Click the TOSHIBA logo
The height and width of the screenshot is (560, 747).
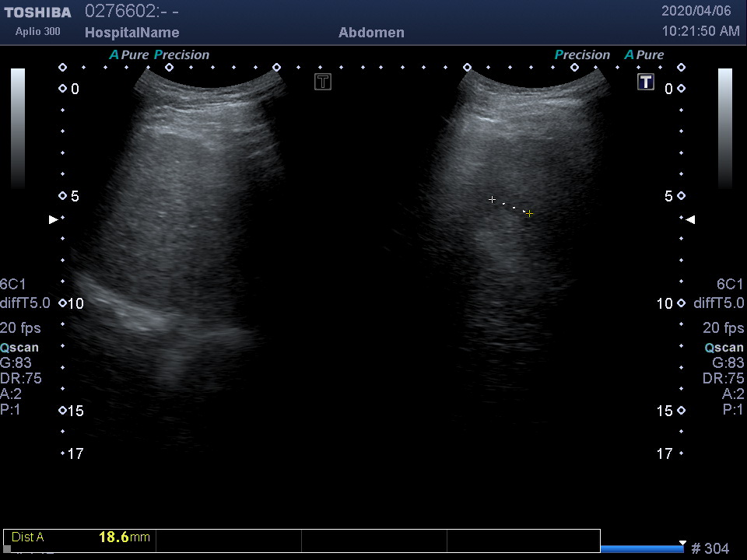[x=37, y=12]
